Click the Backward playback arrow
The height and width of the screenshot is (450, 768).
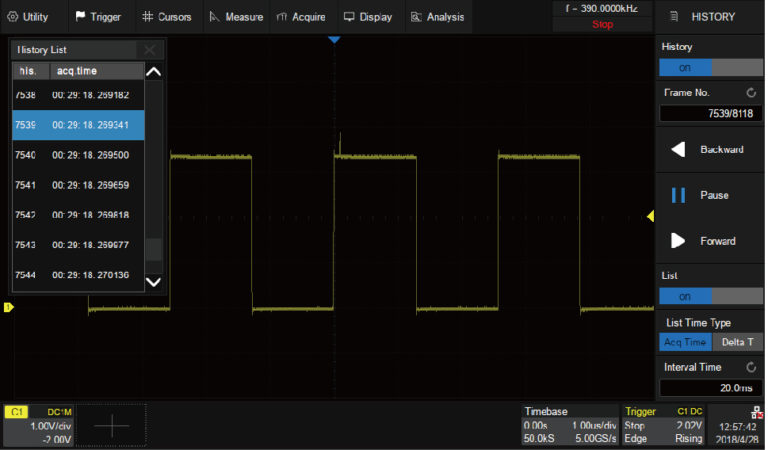tap(678, 150)
